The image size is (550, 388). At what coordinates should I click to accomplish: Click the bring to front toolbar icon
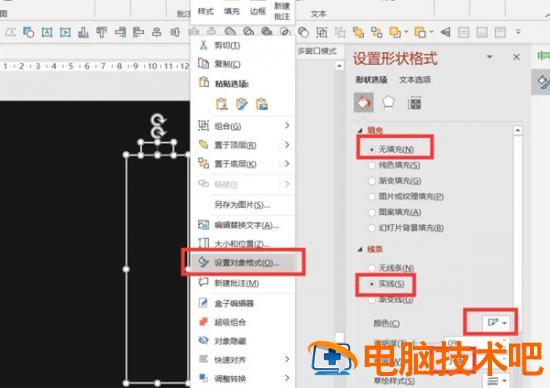[x=358, y=32]
